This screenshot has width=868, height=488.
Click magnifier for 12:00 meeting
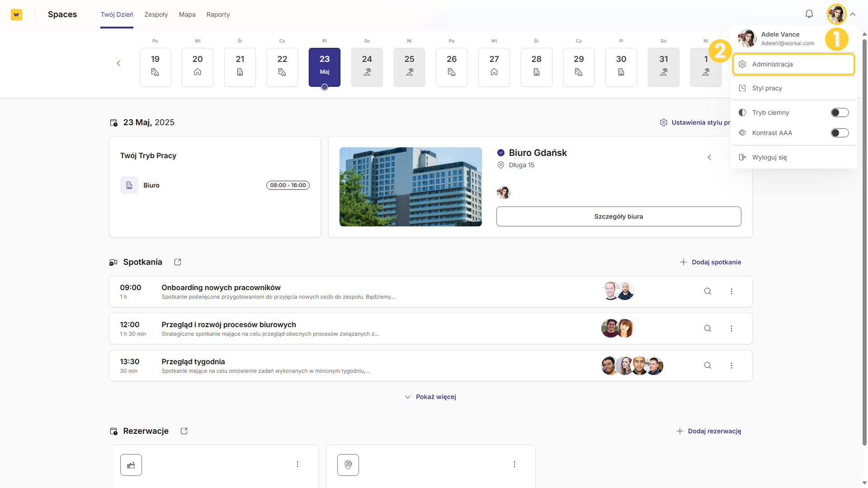(x=708, y=328)
